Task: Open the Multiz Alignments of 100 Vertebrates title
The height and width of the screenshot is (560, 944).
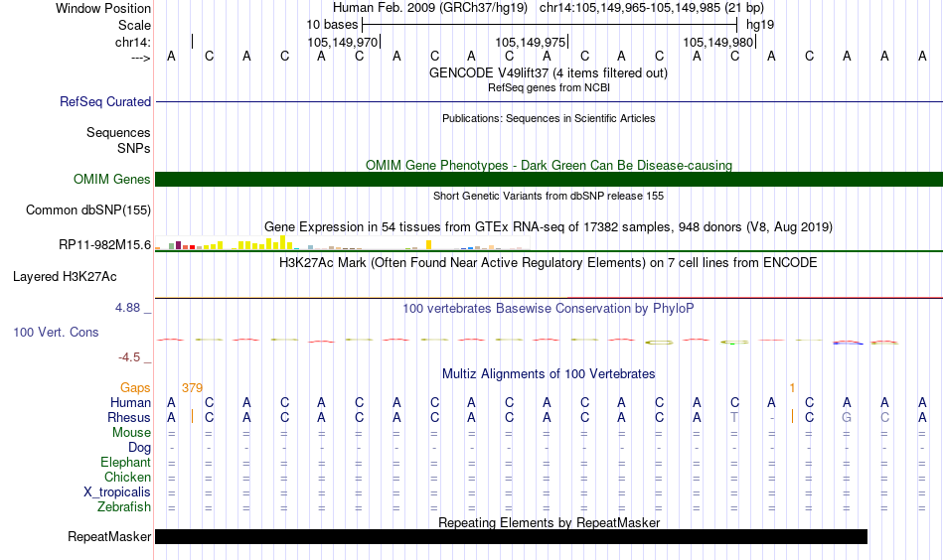Action: pyautogui.click(x=549, y=374)
